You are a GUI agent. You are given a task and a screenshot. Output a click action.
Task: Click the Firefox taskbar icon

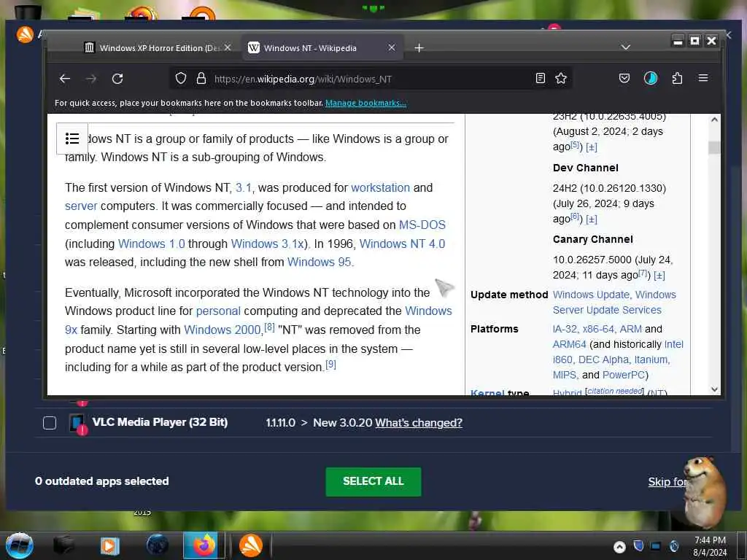coord(204,545)
